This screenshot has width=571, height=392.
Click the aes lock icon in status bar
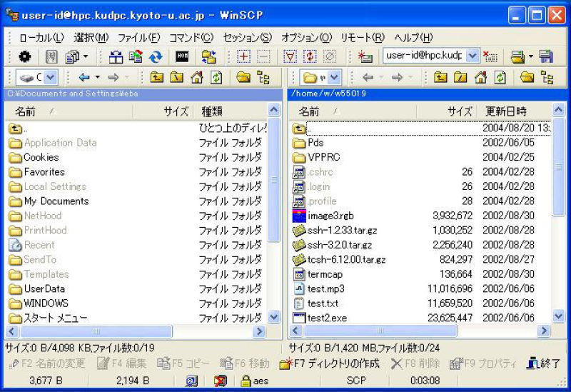tap(246, 381)
